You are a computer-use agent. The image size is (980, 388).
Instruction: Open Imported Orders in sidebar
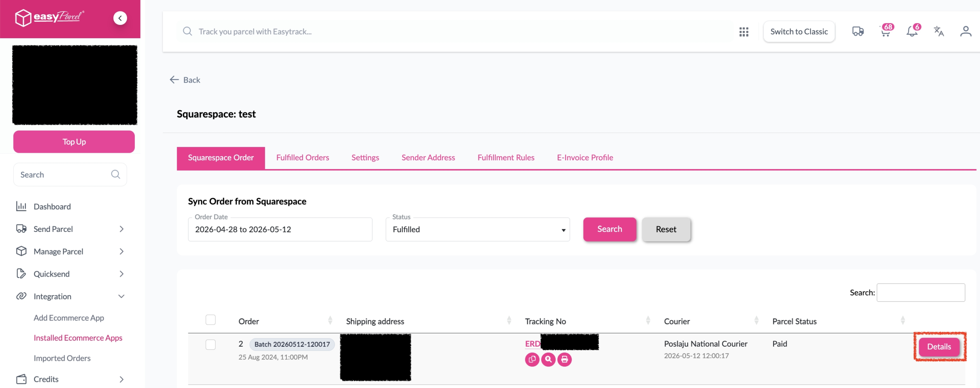pos(62,358)
